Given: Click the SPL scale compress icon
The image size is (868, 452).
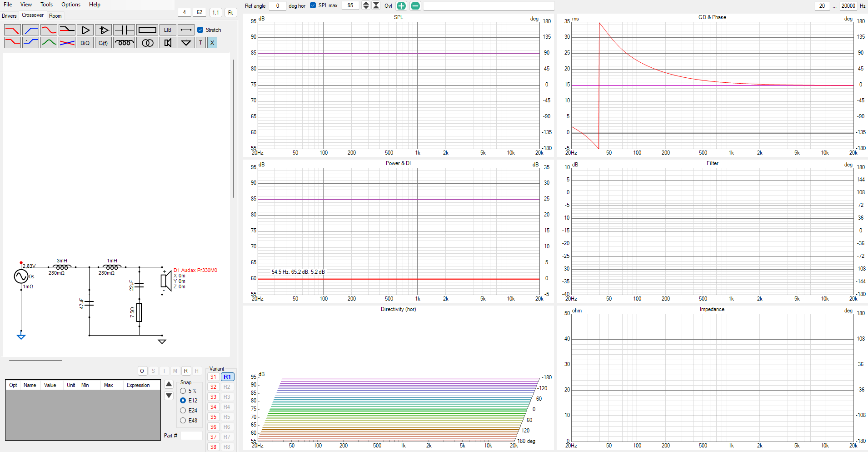Looking at the screenshot, I should (376, 5).
